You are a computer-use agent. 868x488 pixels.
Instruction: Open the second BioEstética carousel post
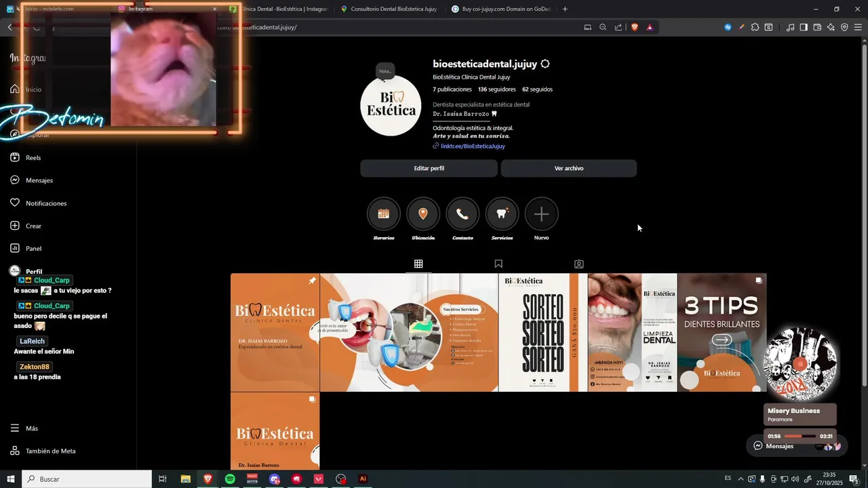click(x=275, y=431)
